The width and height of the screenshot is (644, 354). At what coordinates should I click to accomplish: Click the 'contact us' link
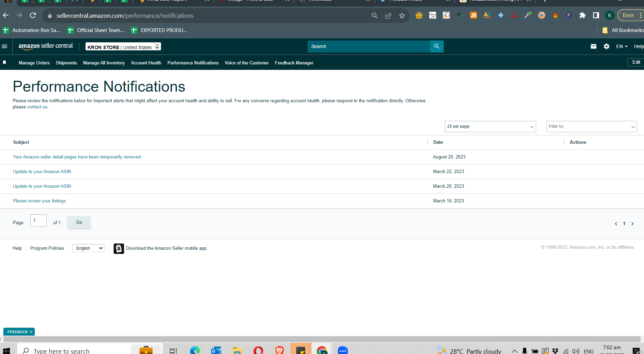click(37, 107)
